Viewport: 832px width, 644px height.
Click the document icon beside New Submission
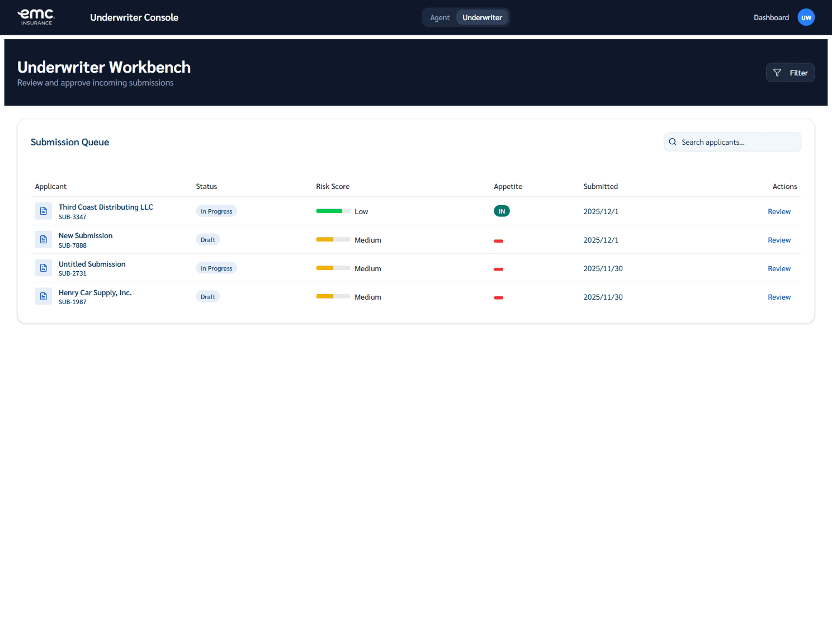pyautogui.click(x=44, y=239)
